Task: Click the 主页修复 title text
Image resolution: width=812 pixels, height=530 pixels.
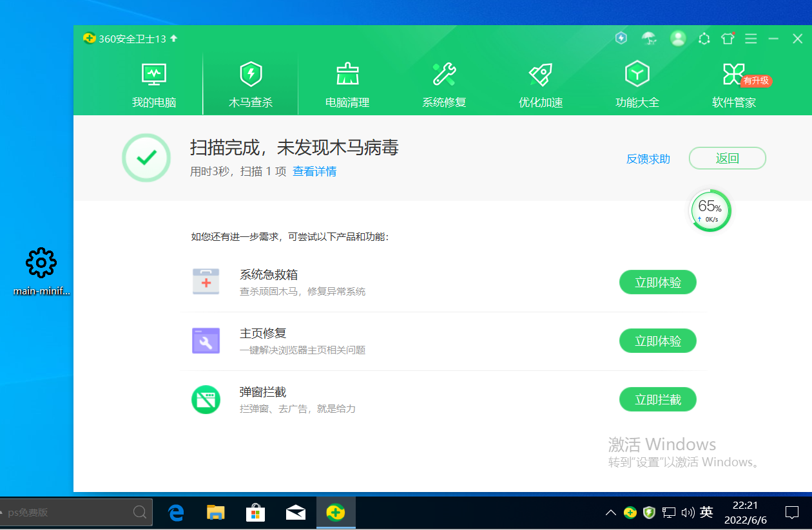Action: (263, 334)
